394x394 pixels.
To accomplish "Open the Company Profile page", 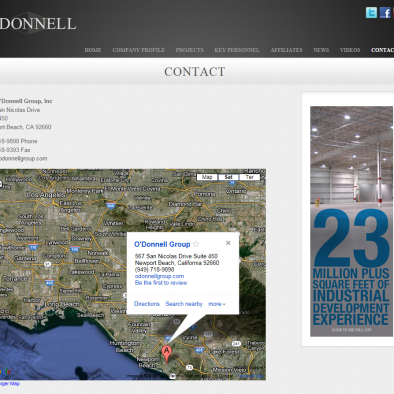I will coord(139,50).
